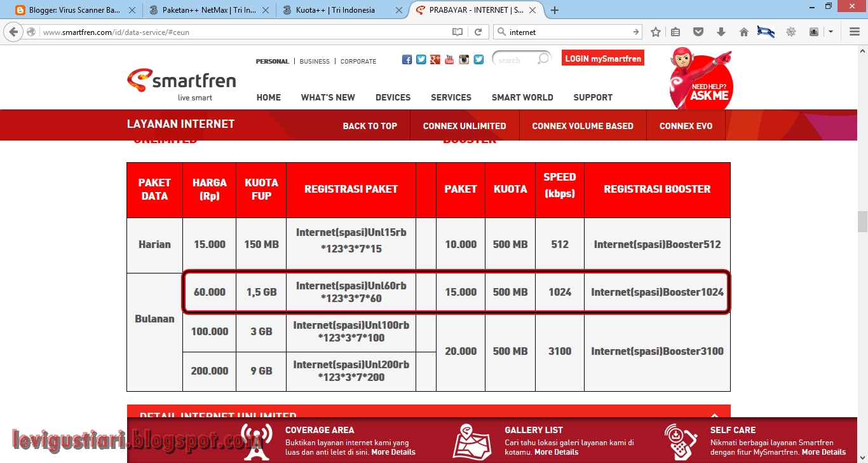
Task: Click the 3100 speed cell
Action: coord(560,351)
